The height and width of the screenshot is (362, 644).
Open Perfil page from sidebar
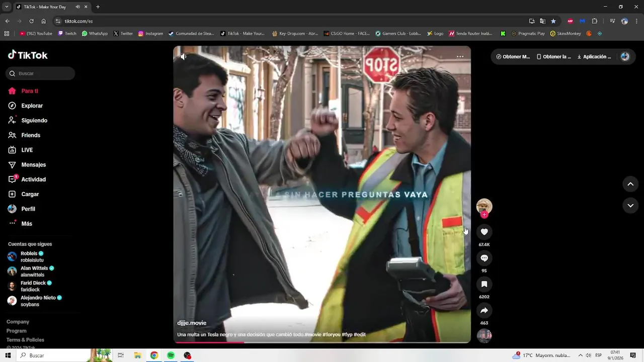(22, 209)
